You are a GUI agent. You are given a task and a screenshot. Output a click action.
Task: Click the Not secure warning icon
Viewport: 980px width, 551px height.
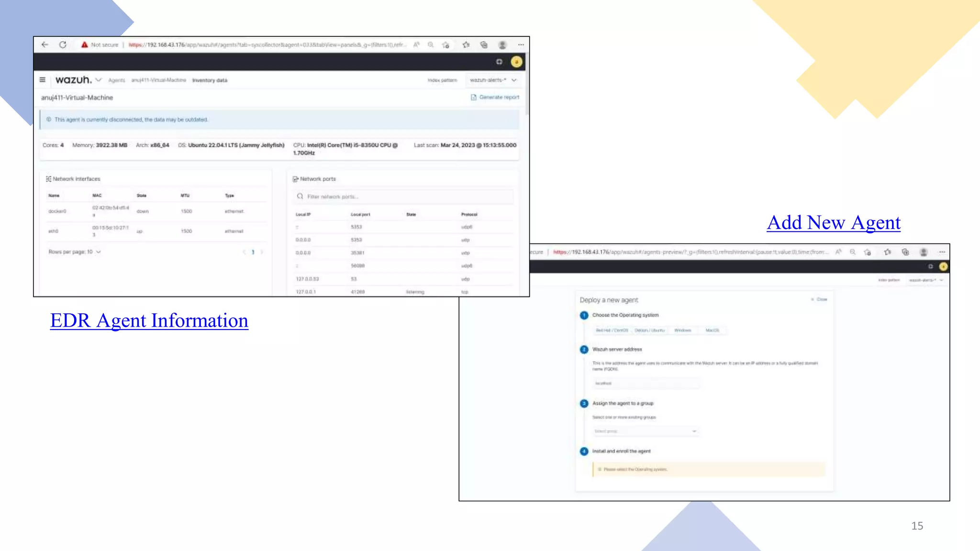tap(85, 44)
